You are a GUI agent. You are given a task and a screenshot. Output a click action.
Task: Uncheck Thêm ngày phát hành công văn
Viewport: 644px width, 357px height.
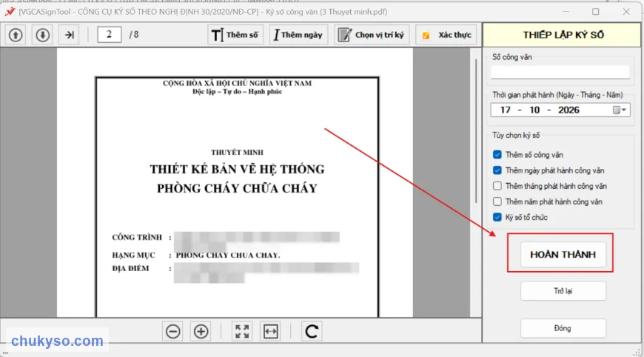(x=497, y=170)
